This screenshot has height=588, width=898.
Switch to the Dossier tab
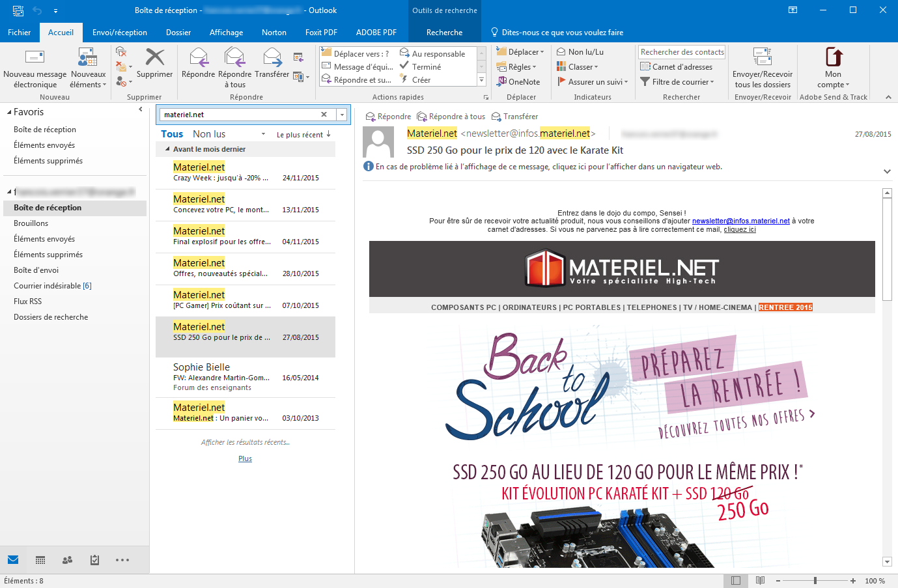[178, 32]
